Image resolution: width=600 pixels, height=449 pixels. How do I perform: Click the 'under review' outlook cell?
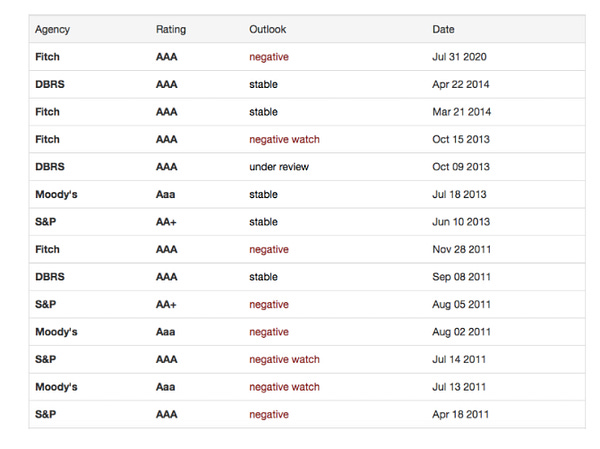click(279, 167)
